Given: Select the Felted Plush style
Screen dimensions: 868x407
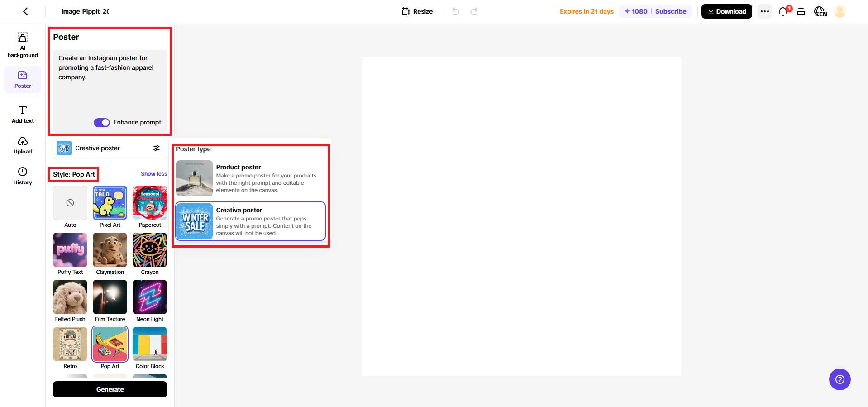Looking at the screenshot, I should tap(70, 297).
